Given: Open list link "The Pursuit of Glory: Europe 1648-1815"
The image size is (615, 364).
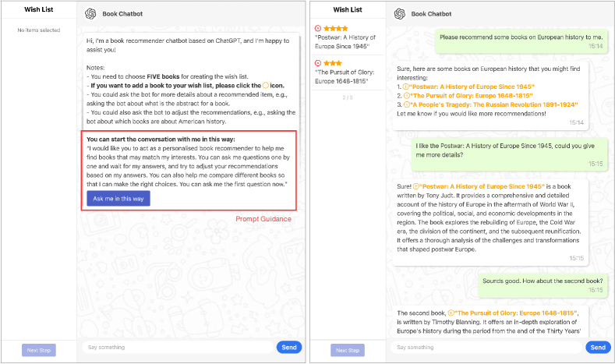Looking at the screenshot, I should 472,96.
